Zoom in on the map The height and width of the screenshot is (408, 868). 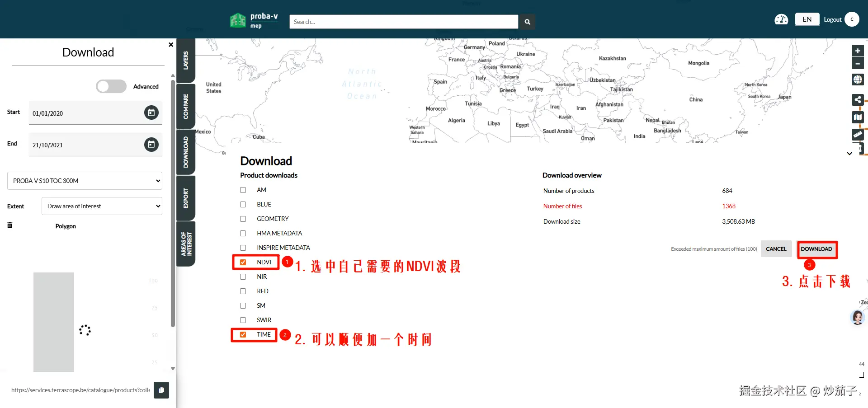858,51
